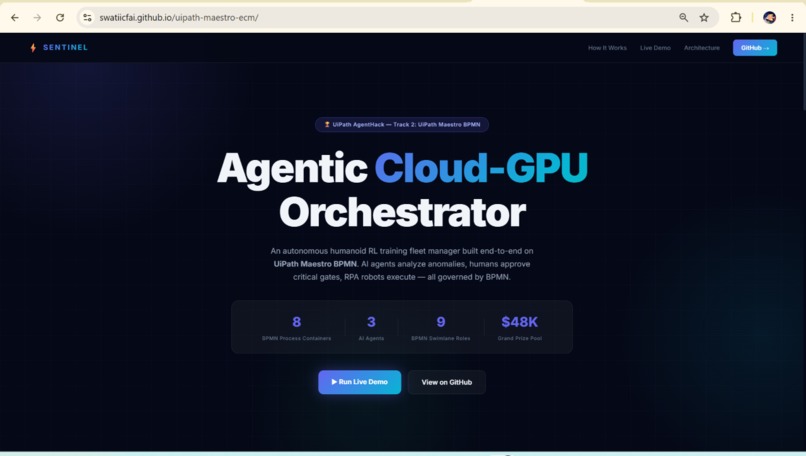Image resolution: width=806 pixels, height=456 pixels.
Task: Go back using the browser back arrow
Action: (x=15, y=17)
